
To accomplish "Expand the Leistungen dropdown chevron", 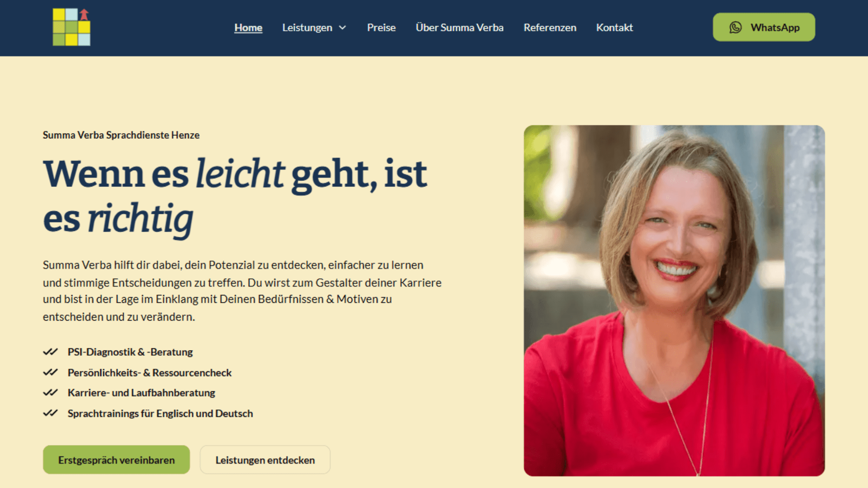I will tap(342, 28).
